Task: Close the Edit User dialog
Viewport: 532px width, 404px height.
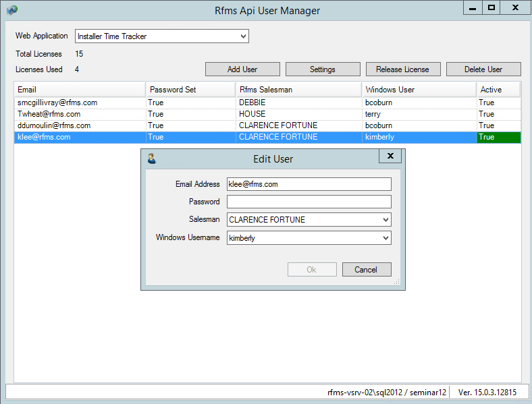Action: (x=390, y=156)
